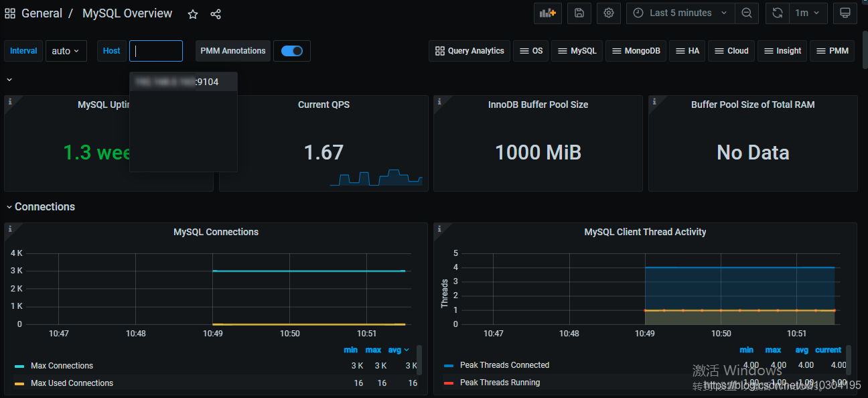
Task: Open Buffer Pool Size of Total RAM info icon
Action: tap(654, 101)
